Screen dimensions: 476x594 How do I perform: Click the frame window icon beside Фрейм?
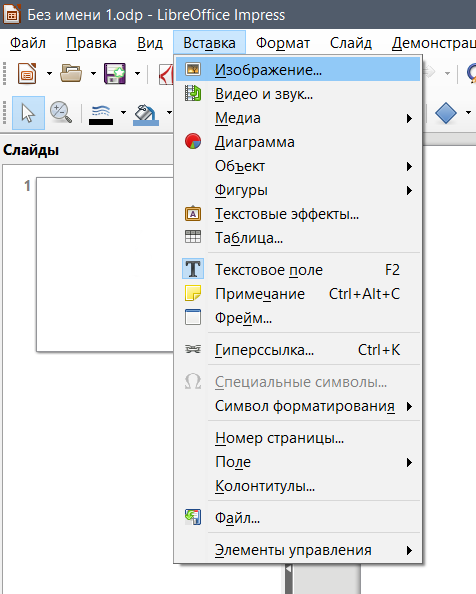pos(193,317)
